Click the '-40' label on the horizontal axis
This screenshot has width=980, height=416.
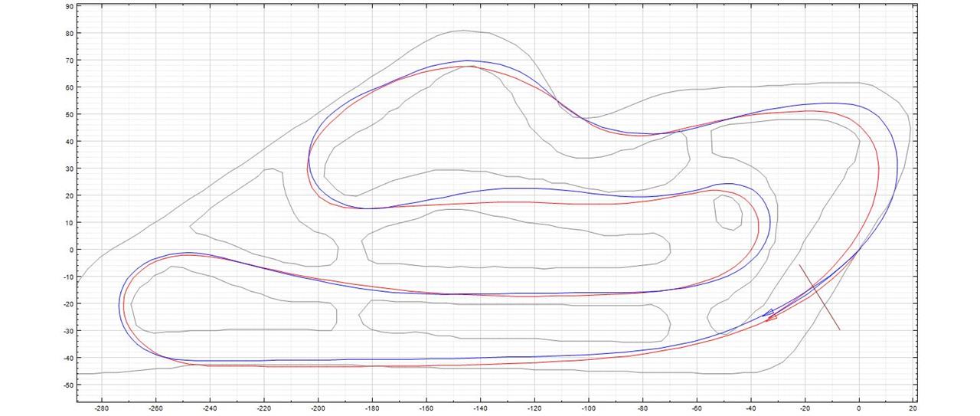point(750,409)
